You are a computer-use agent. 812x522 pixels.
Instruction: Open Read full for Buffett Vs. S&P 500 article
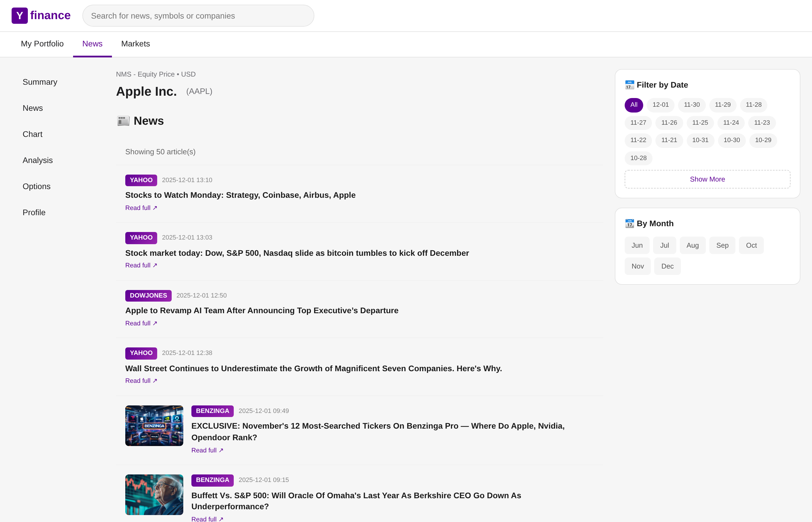(207, 519)
